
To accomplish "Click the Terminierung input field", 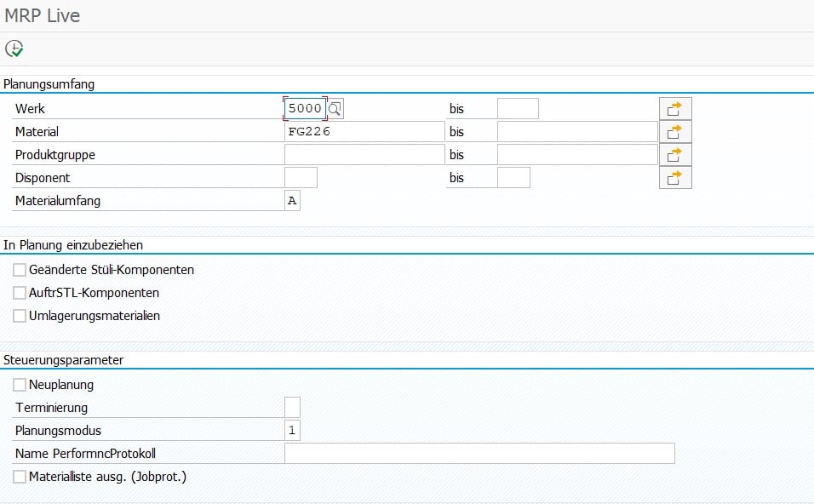I will pyautogui.click(x=292, y=407).
